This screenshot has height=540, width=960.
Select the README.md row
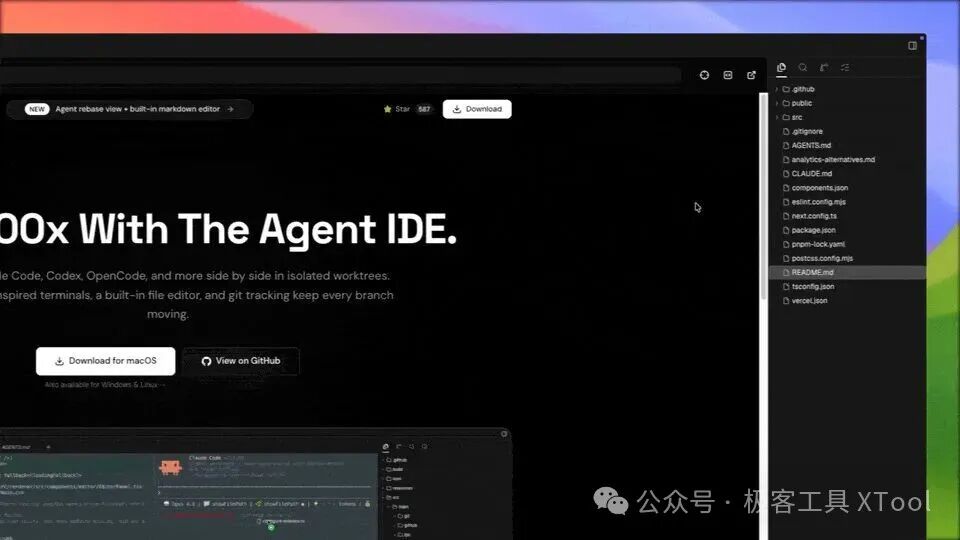(847, 272)
